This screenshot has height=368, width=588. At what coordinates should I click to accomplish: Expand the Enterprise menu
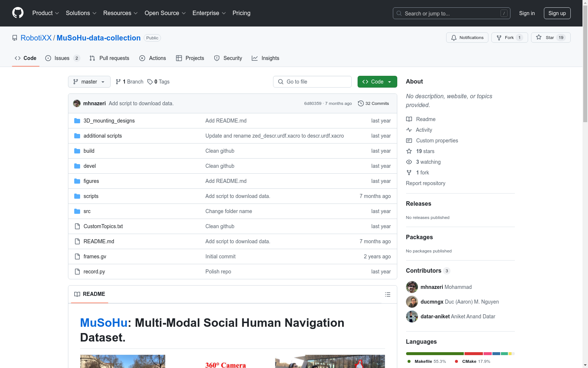pyautogui.click(x=209, y=13)
